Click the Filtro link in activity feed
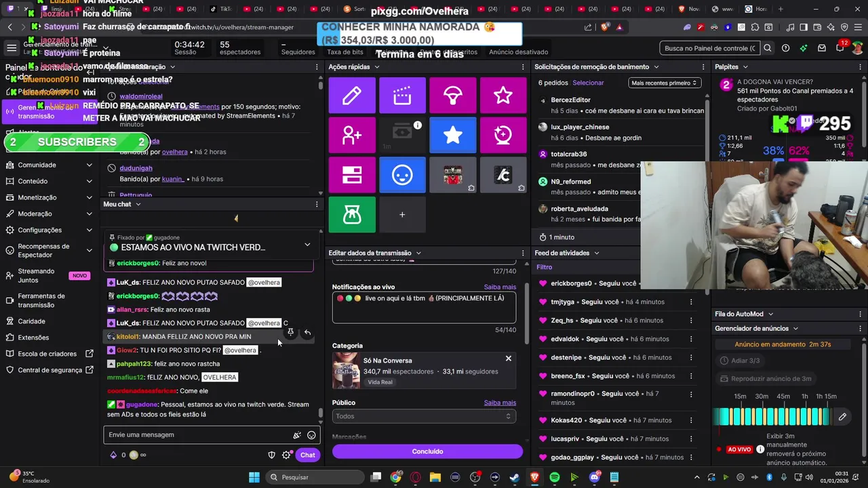868x488 pixels. click(x=545, y=267)
